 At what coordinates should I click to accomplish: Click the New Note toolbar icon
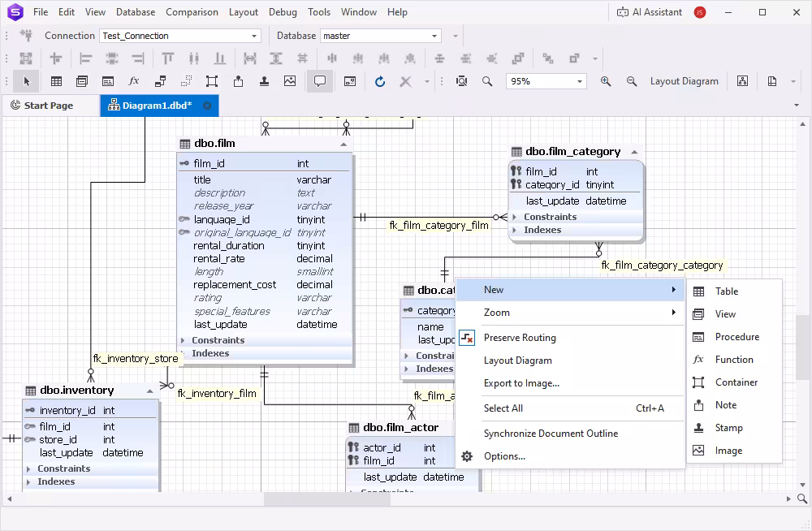pos(238,81)
